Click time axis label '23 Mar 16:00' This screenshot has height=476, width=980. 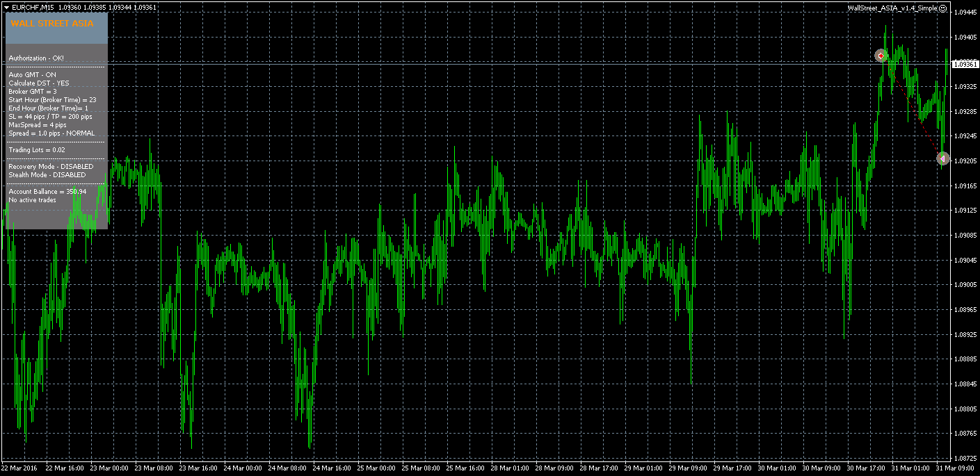199,468
